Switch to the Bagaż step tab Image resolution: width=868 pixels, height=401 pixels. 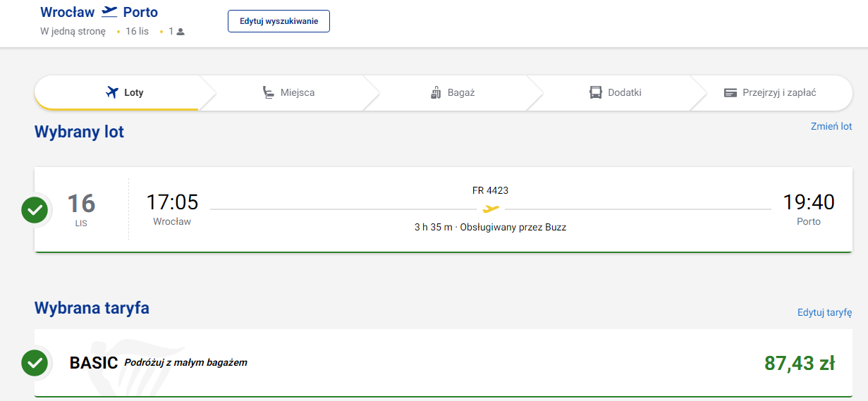[x=453, y=92]
